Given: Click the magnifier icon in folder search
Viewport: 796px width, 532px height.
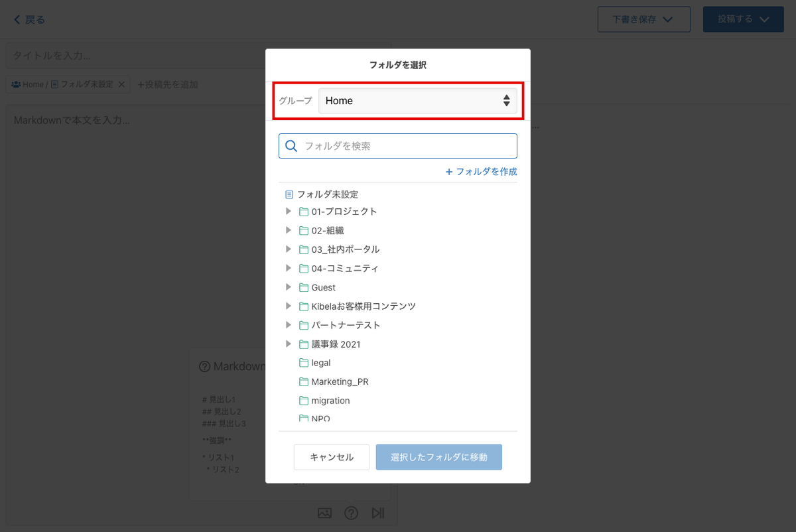Looking at the screenshot, I should click(x=291, y=146).
